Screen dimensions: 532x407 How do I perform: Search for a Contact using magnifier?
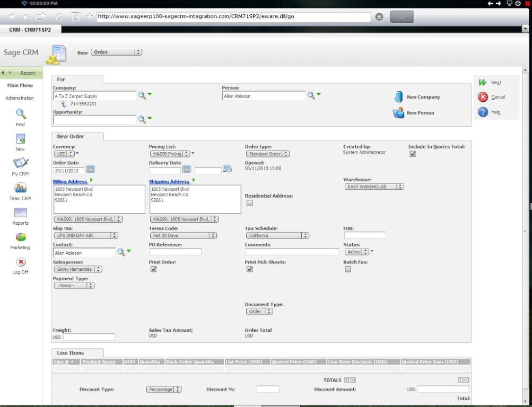[121, 252]
